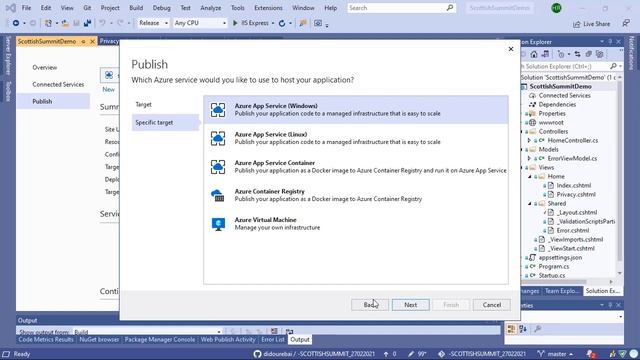Image resolution: width=640 pixels, height=360 pixels.
Task: Close the Publish dialog with the X
Action: pos(511,49)
